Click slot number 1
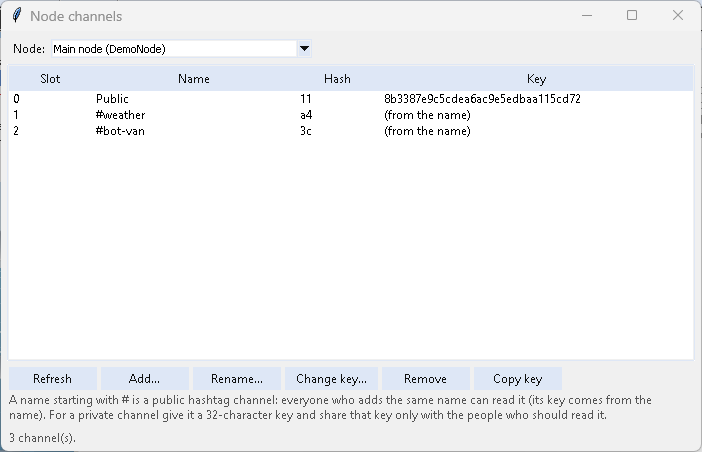 pos(16,115)
